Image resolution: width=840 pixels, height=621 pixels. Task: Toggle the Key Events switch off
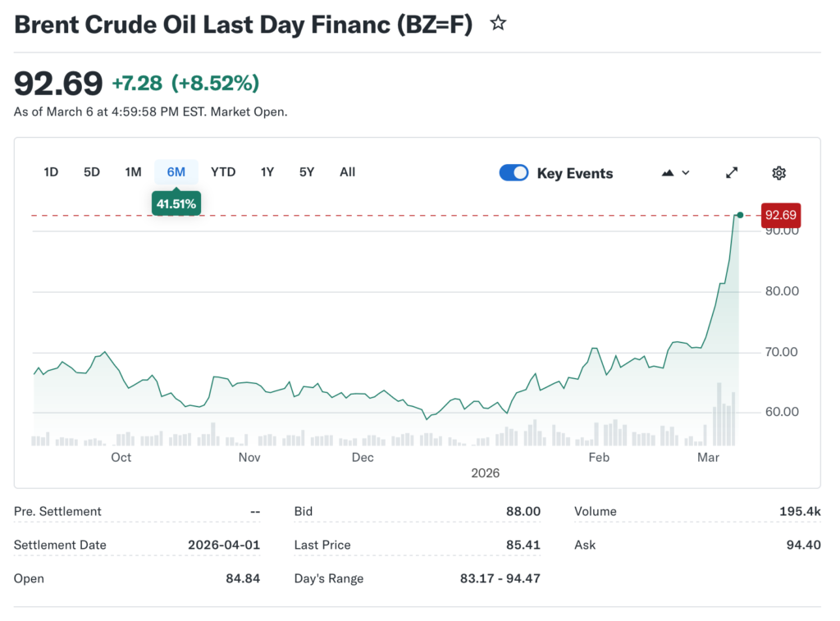click(x=514, y=172)
